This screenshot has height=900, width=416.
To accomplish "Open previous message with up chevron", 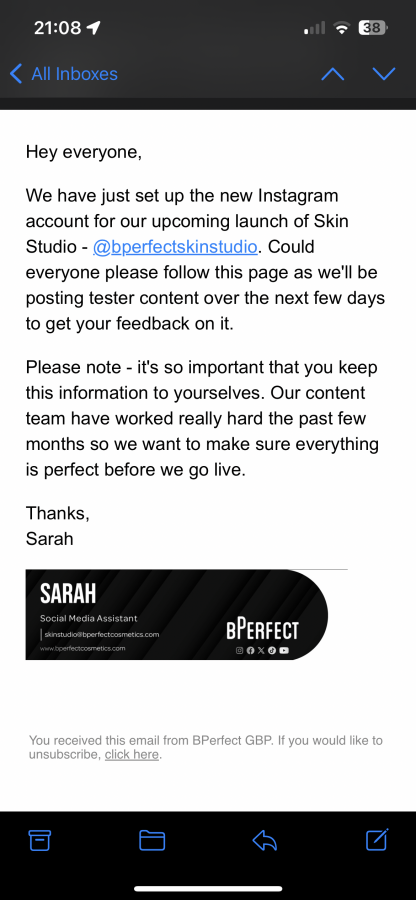I will point(333,74).
